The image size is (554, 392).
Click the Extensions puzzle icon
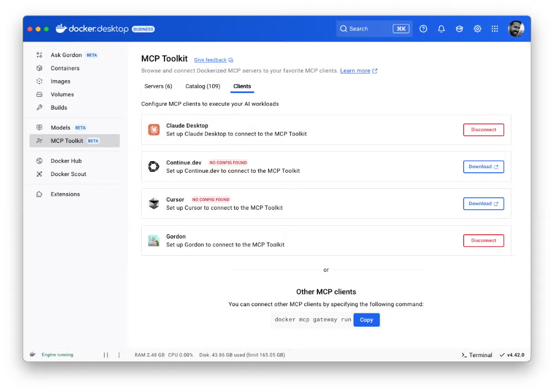pos(39,194)
